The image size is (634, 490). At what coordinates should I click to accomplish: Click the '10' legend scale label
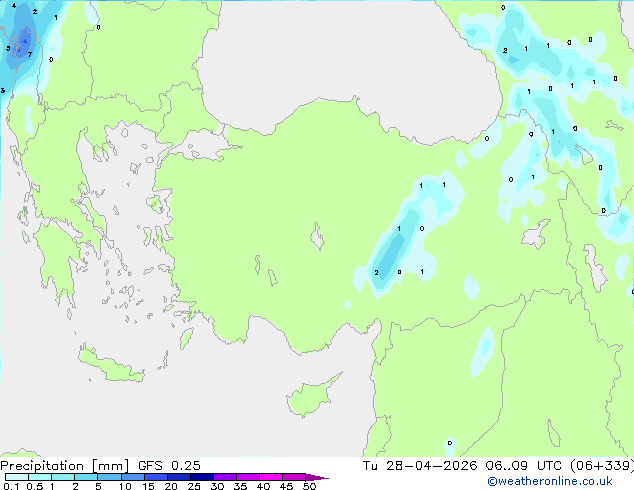point(125,486)
